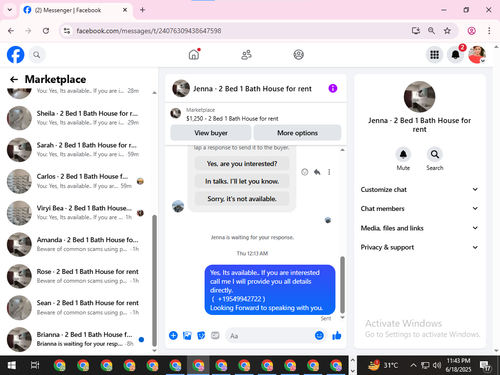Open Sheila conversation in the list
The height and width of the screenshot is (375, 500).
[x=77, y=118]
